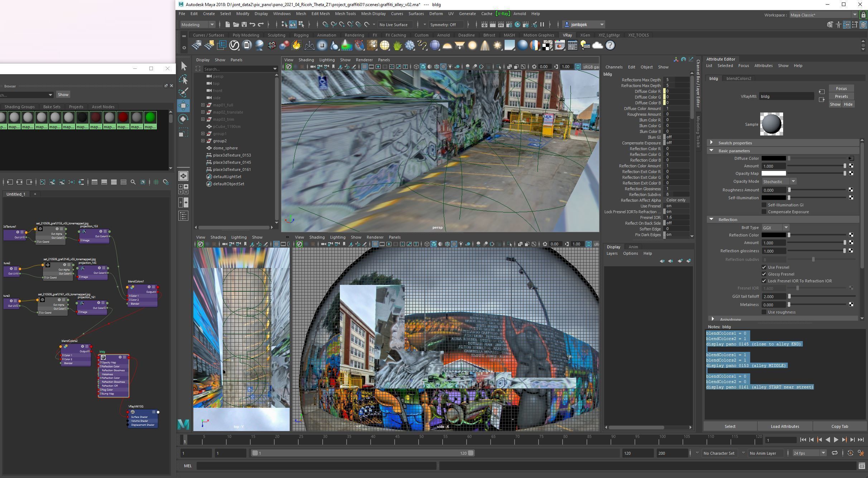Click the green material swatch in Browser
The height and width of the screenshot is (478, 868).
pos(150,120)
